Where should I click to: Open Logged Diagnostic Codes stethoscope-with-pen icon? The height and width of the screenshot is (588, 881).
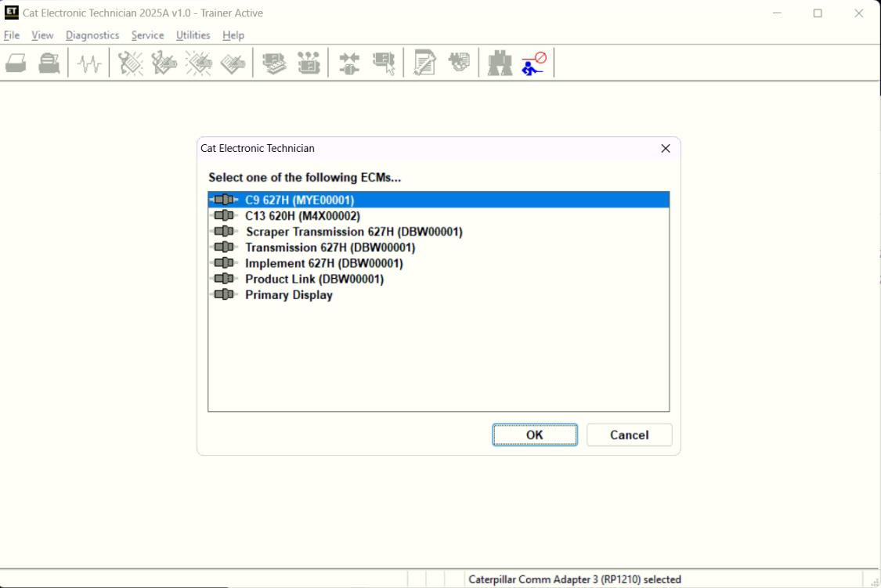pyautogui.click(x=164, y=63)
